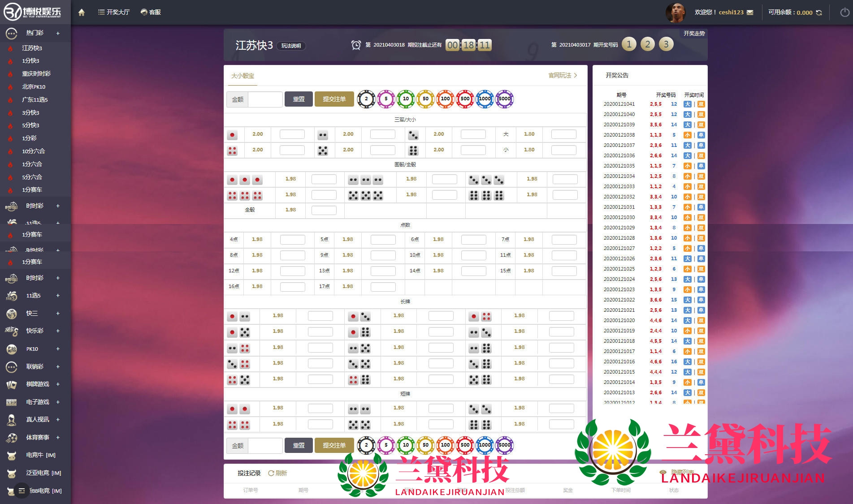Open the 官网玩法 link
Image resolution: width=853 pixels, height=504 pixels.
click(x=563, y=76)
